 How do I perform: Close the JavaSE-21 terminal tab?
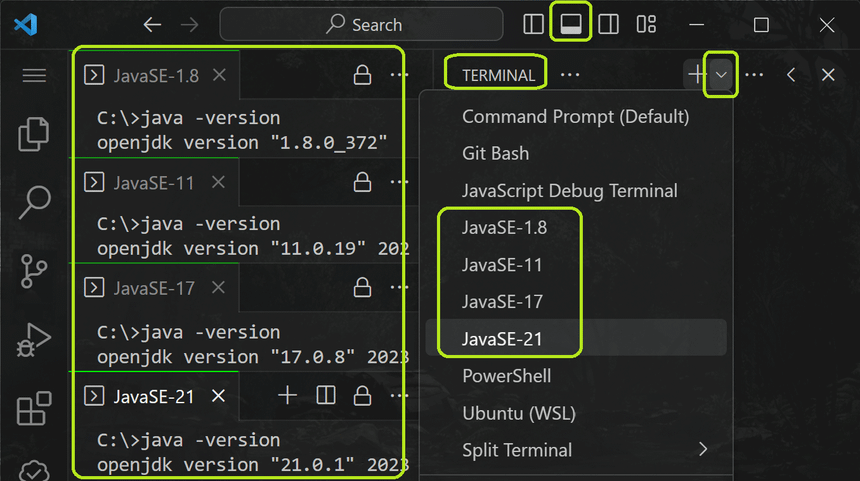tap(219, 396)
